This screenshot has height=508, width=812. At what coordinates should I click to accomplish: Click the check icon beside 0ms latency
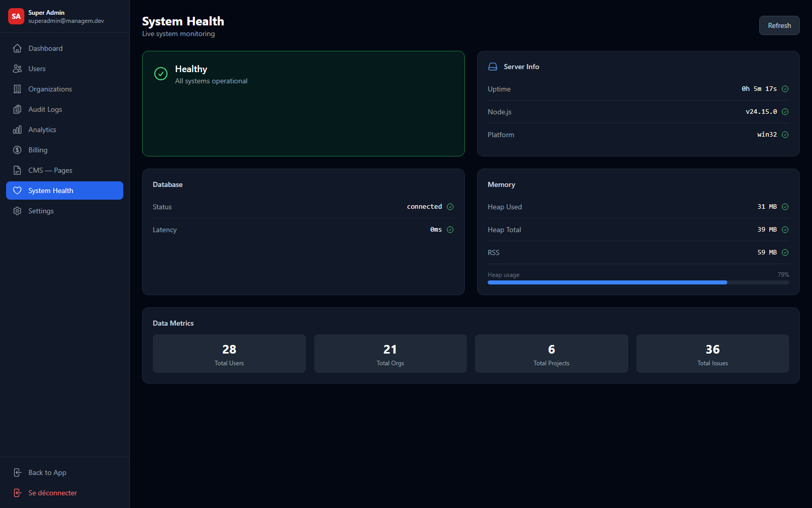[x=450, y=230]
